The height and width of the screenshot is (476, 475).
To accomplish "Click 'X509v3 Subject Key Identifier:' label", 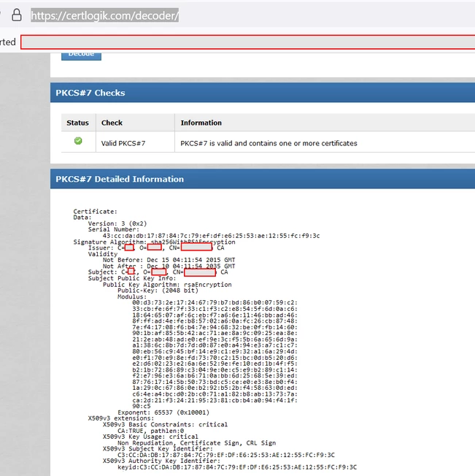I will point(158,449).
